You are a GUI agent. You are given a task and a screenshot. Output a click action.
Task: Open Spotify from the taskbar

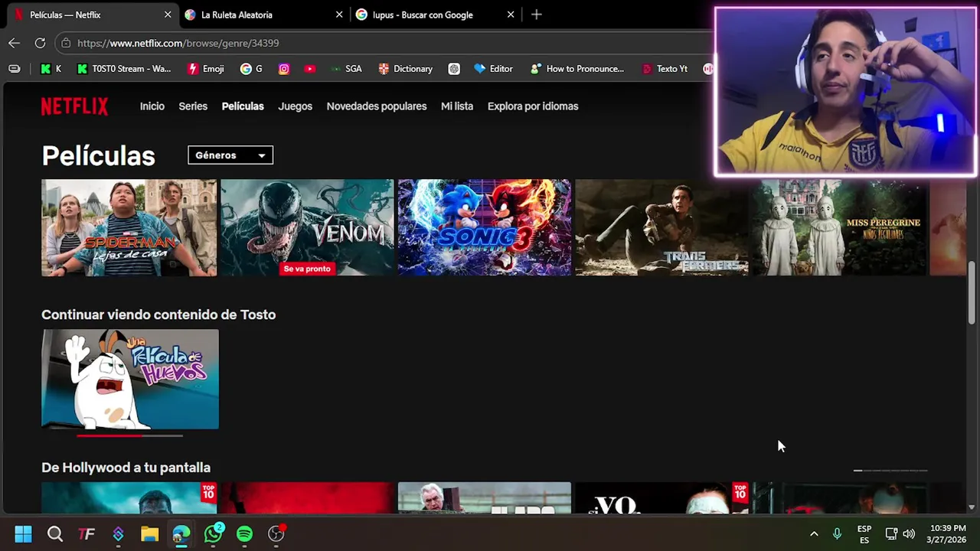tap(244, 533)
